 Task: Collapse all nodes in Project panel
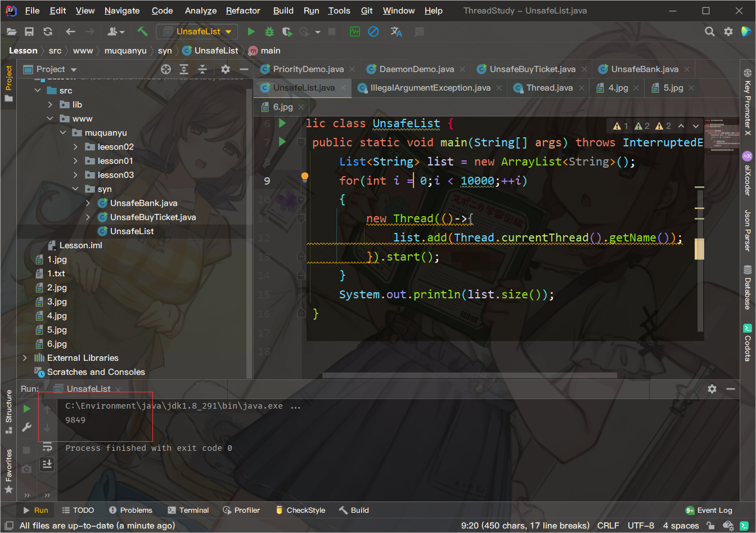pyautogui.click(x=202, y=69)
